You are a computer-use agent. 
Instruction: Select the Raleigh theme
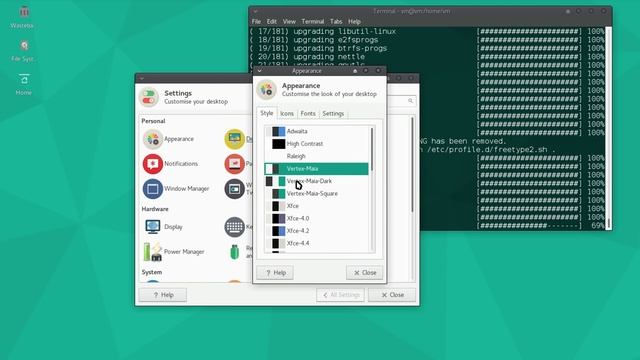(316, 156)
